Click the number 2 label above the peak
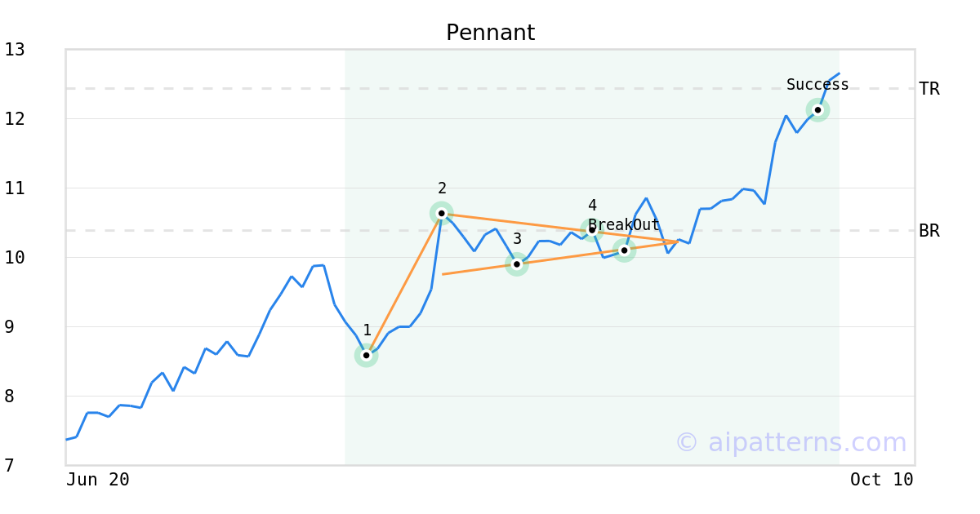Image resolution: width=980 pixels, height=514 pixels. (x=442, y=188)
